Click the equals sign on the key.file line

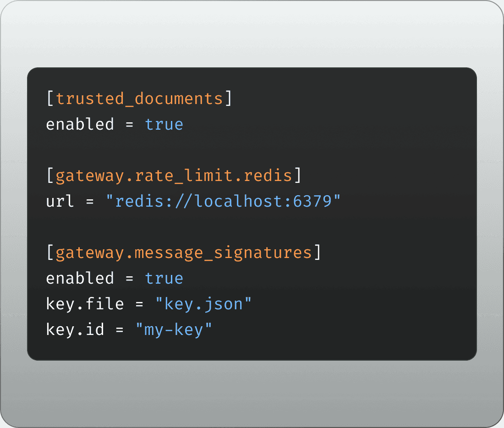[139, 304]
